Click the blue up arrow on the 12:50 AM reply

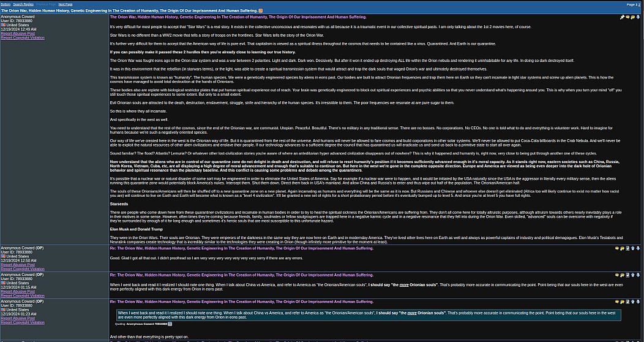click(633, 248)
